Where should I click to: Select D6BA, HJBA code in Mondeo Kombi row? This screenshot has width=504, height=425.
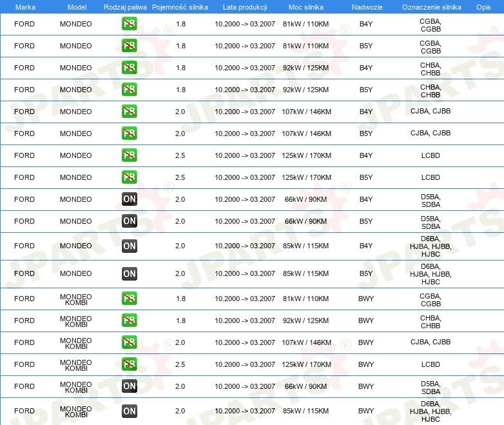[x=431, y=411]
